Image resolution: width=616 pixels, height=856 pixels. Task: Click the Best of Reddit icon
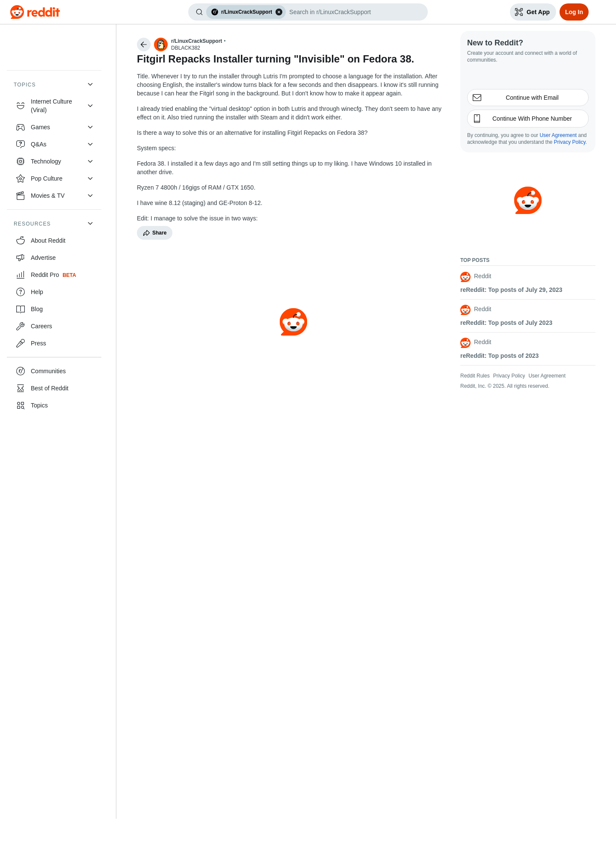click(21, 388)
